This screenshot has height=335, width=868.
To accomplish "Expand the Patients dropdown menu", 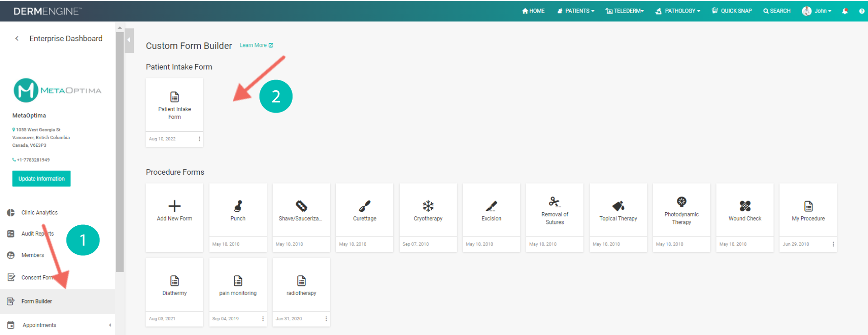I will click(576, 11).
